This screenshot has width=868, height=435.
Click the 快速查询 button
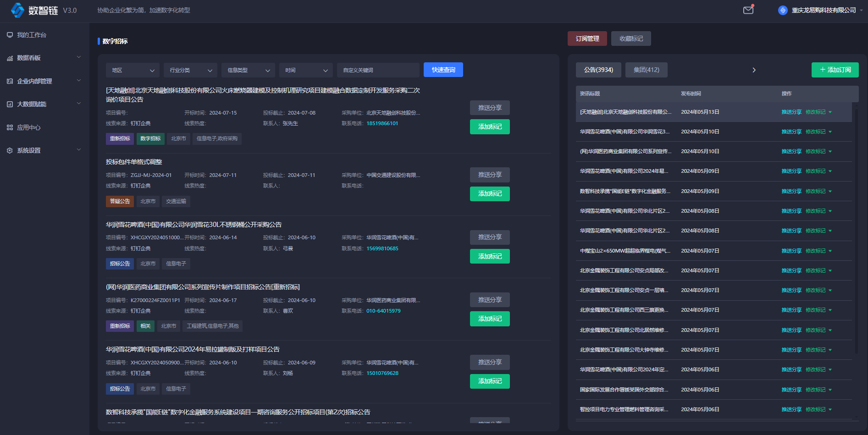pyautogui.click(x=443, y=70)
